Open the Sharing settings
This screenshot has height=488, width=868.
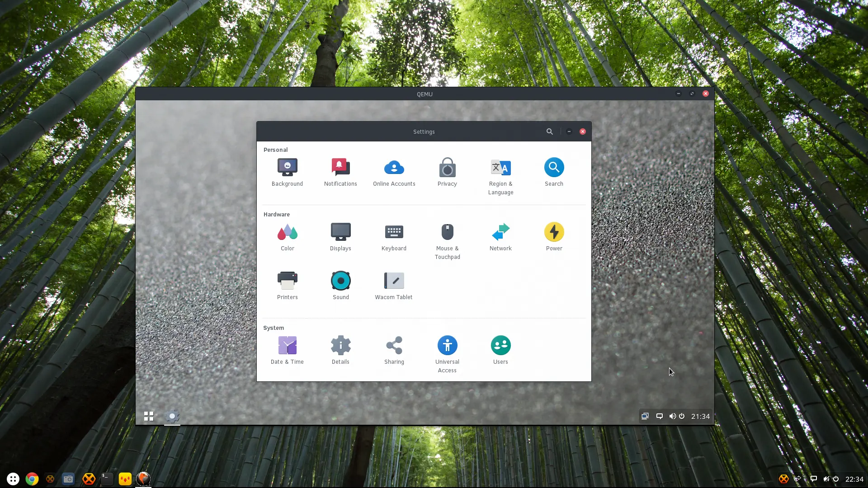click(x=394, y=351)
